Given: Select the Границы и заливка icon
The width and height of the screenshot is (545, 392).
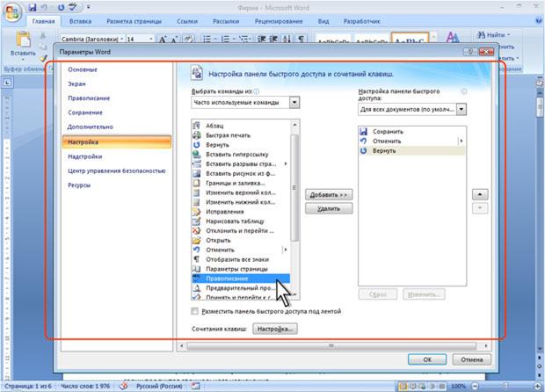Looking at the screenshot, I should (x=196, y=183).
